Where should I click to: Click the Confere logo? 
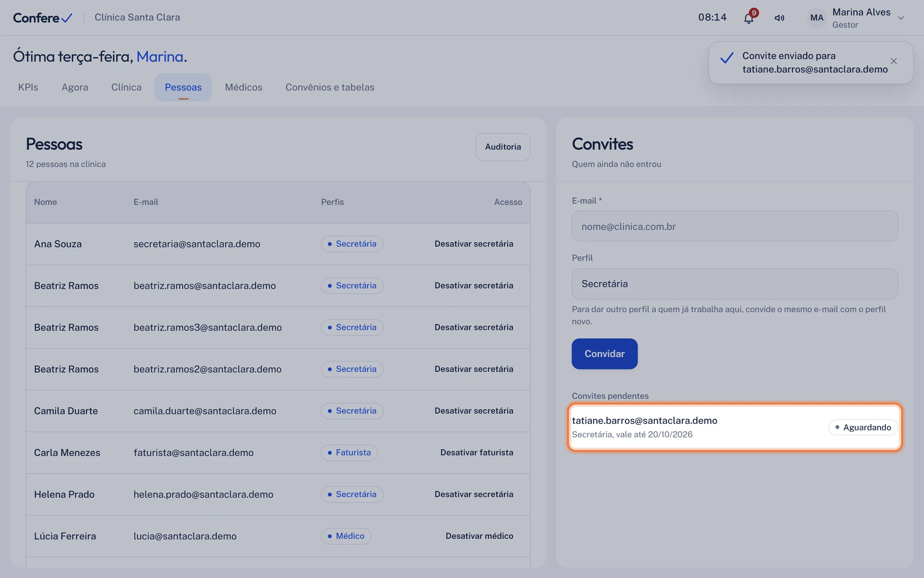[x=42, y=18]
